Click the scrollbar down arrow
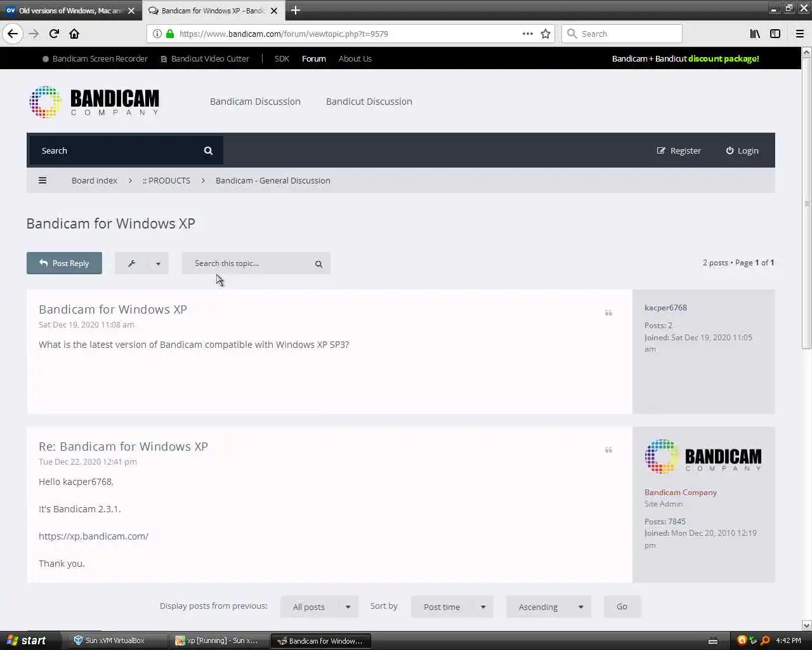812x650 pixels. pyautogui.click(x=806, y=625)
